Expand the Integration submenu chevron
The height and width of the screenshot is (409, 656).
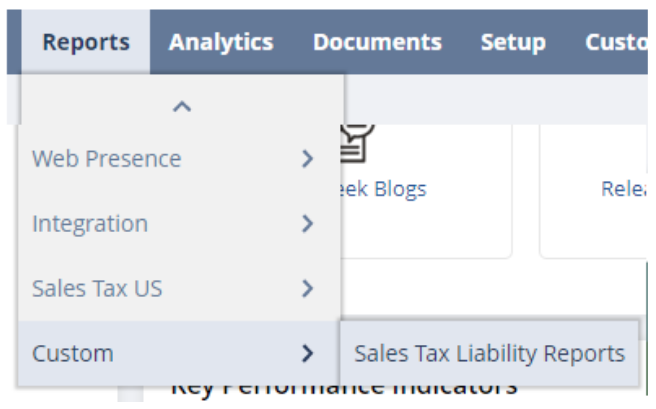tap(308, 223)
